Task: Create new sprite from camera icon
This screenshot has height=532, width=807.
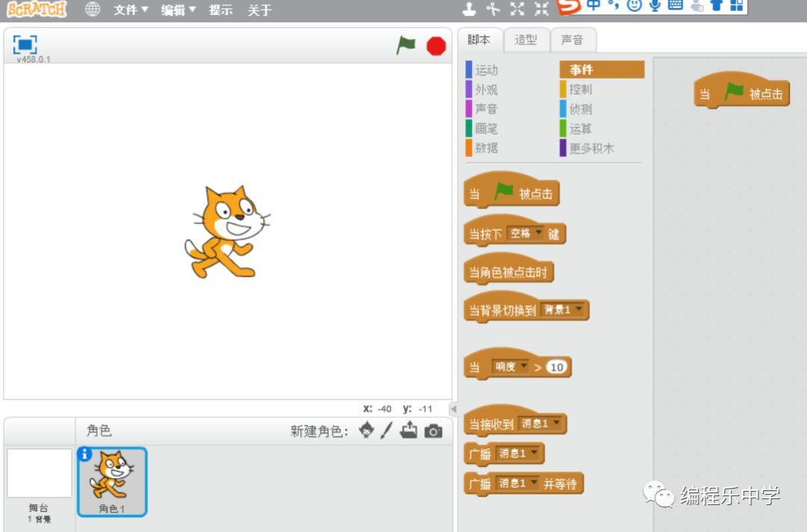Action: click(433, 430)
